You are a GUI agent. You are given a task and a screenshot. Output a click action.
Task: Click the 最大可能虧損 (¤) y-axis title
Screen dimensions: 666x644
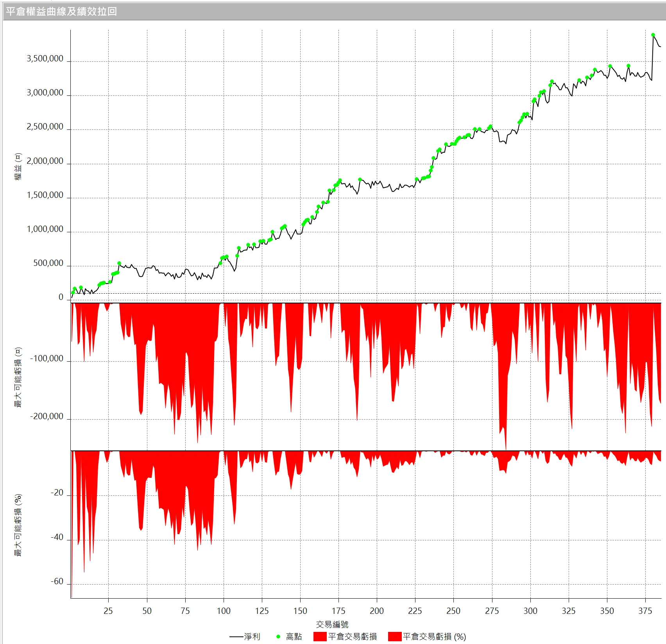pos(18,377)
